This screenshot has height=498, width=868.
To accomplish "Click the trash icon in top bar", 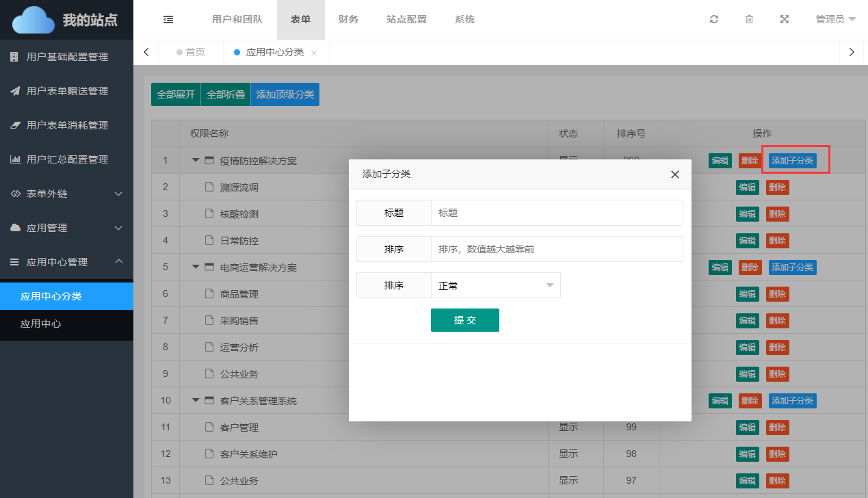I will point(749,20).
